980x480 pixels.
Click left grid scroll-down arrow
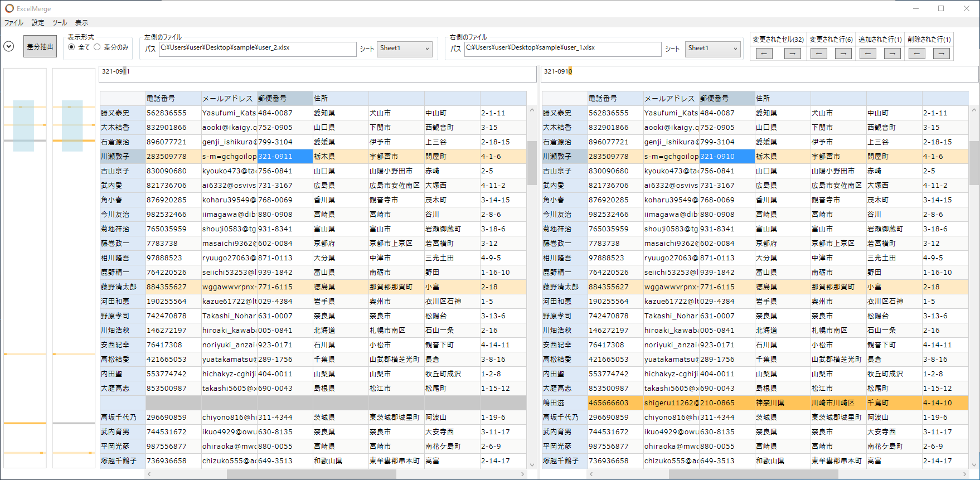pyautogui.click(x=532, y=464)
